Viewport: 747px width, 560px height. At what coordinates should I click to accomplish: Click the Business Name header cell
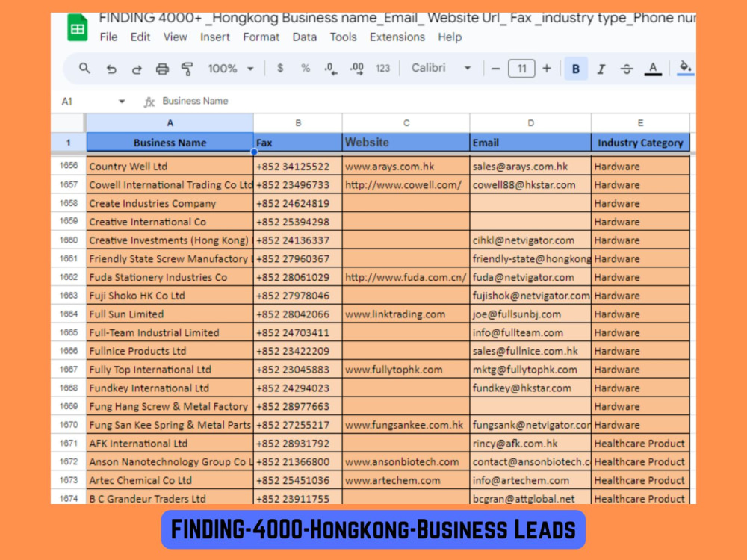tap(170, 143)
